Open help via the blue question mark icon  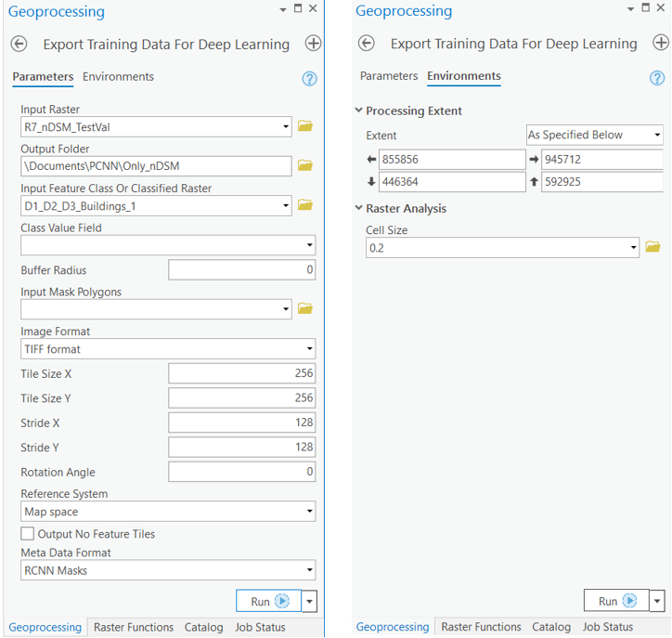pos(310,79)
